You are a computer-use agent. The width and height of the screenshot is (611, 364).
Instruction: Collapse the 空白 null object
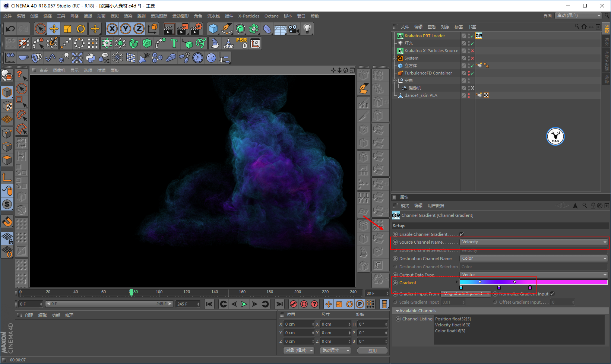[x=394, y=80]
